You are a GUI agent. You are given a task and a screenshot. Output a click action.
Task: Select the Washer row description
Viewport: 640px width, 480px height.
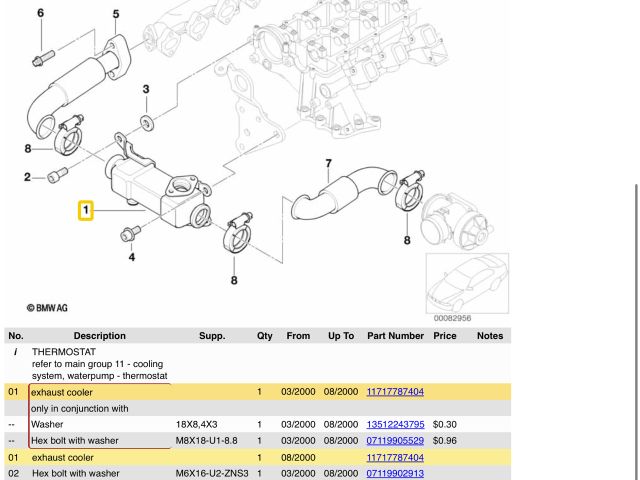point(47,424)
